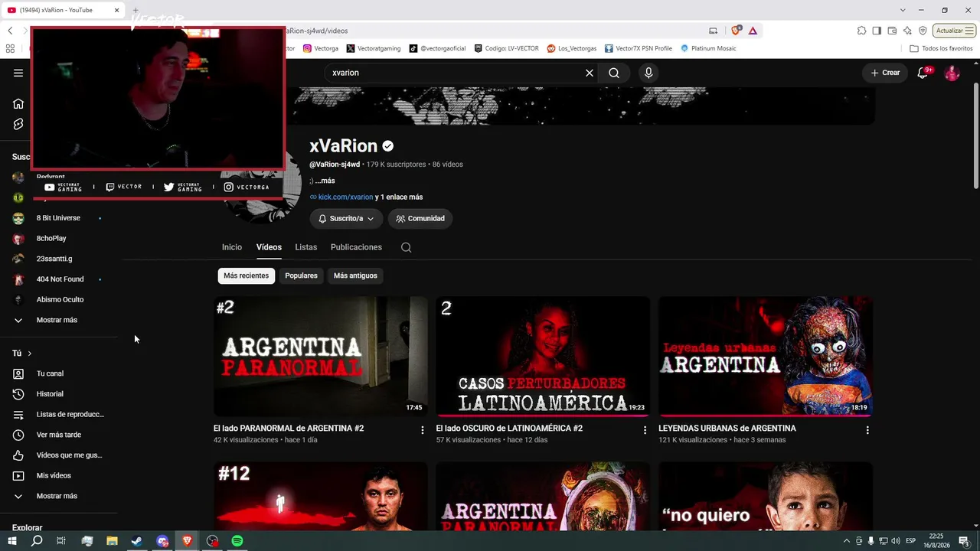Open Brave Rewards triangle icon
This screenshot has height=551, width=980.
pyautogui.click(x=753, y=31)
